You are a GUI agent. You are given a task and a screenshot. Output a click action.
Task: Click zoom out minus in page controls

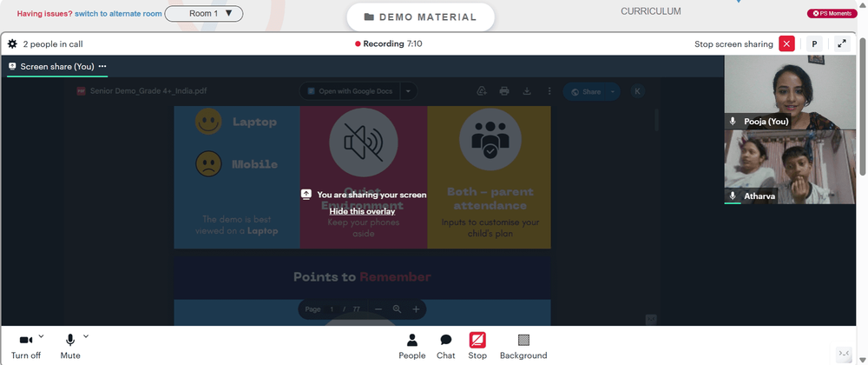378,309
